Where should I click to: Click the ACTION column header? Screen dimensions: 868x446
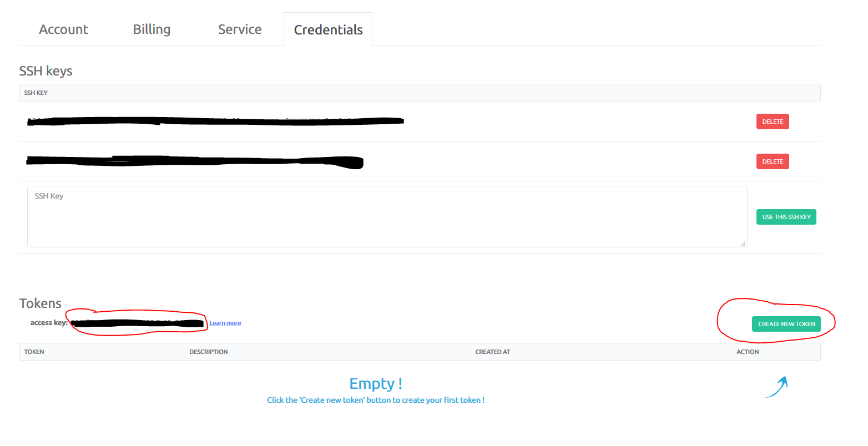(x=748, y=352)
